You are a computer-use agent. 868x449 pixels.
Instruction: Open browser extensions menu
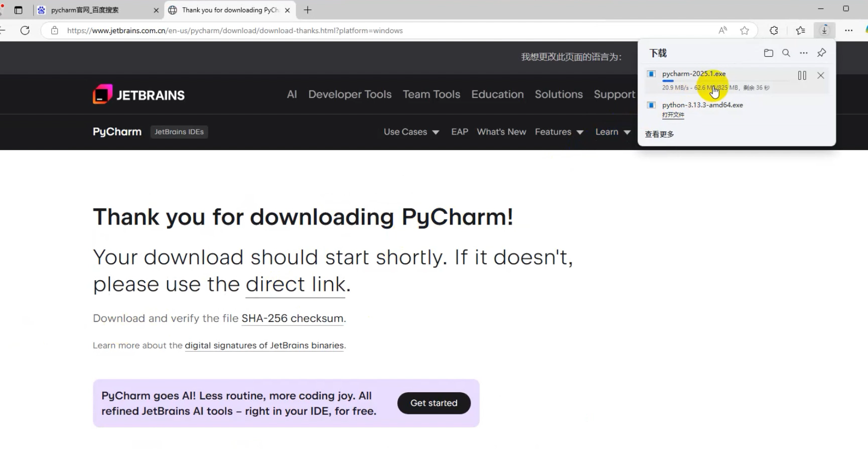[774, 31]
